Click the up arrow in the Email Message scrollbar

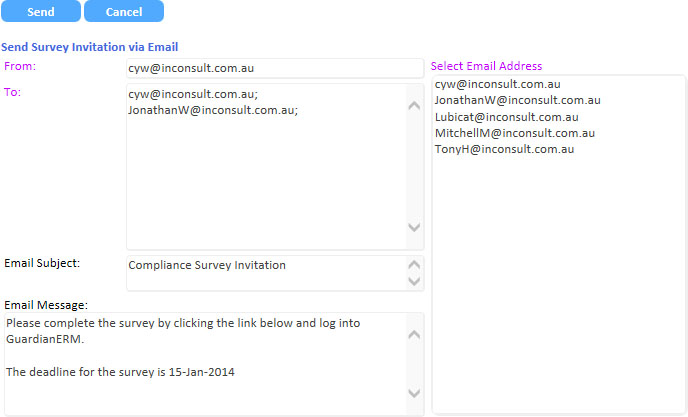coord(414,335)
